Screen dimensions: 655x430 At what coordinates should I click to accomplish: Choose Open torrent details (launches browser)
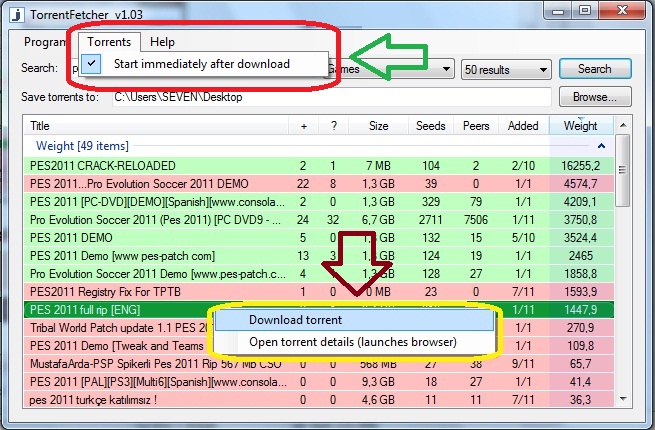click(354, 342)
